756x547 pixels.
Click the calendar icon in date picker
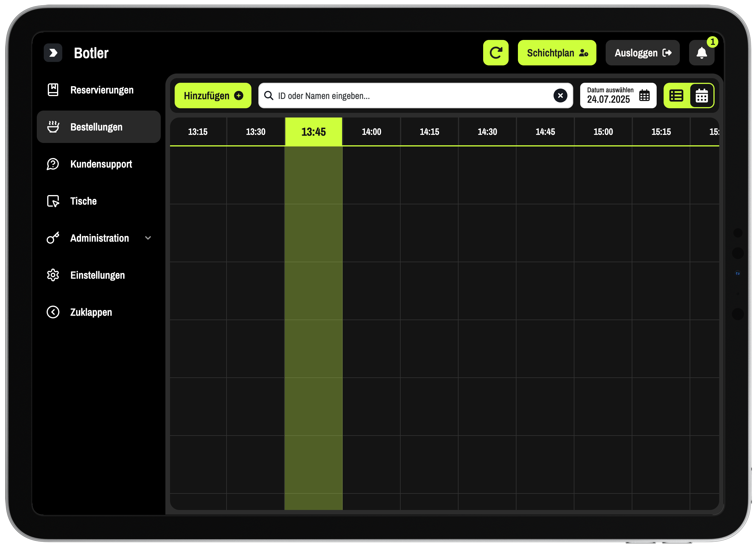[x=644, y=96]
